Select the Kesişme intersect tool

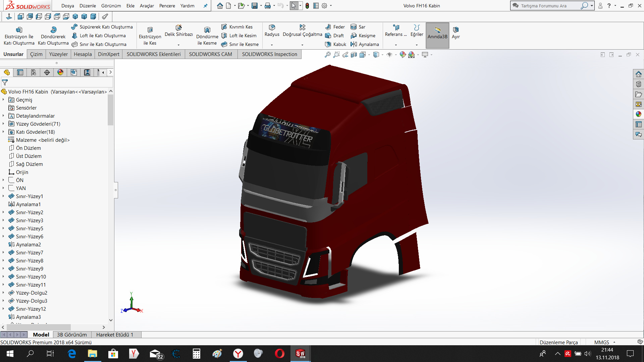[363, 36]
